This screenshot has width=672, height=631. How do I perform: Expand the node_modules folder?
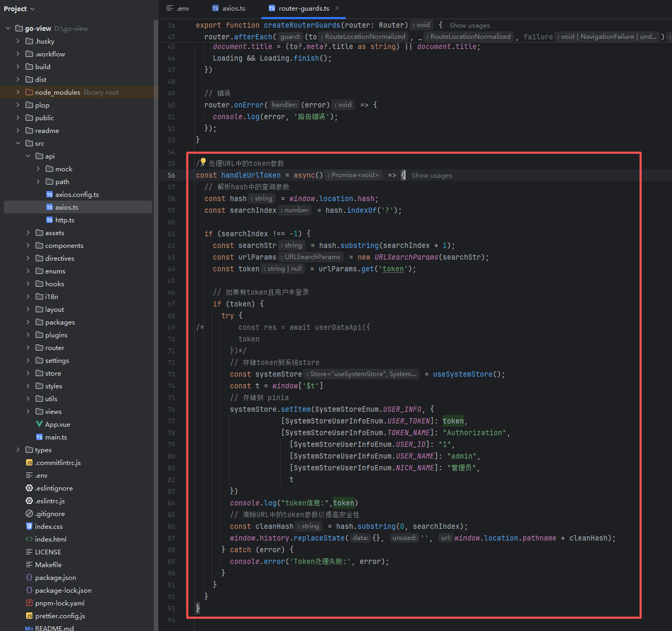pyautogui.click(x=18, y=92)
